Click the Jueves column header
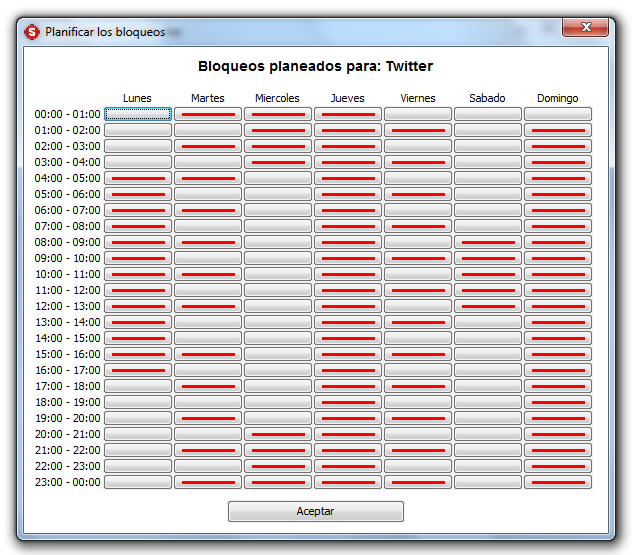 [347, 98]
